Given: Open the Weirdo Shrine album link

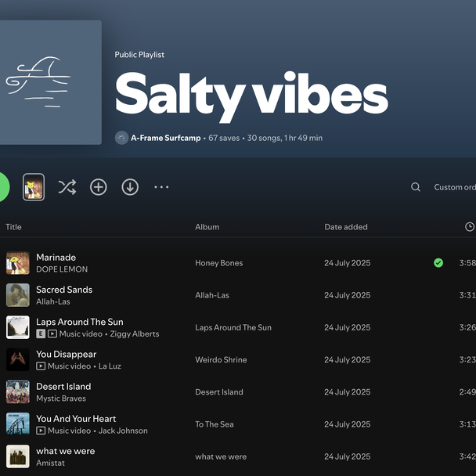Looking at the screenshot, I should coord(221,359).
